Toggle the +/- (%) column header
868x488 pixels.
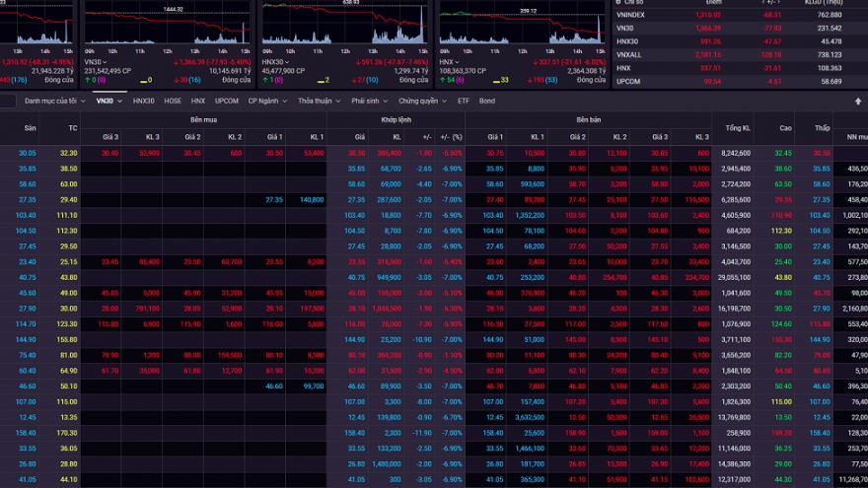[450, 137]
